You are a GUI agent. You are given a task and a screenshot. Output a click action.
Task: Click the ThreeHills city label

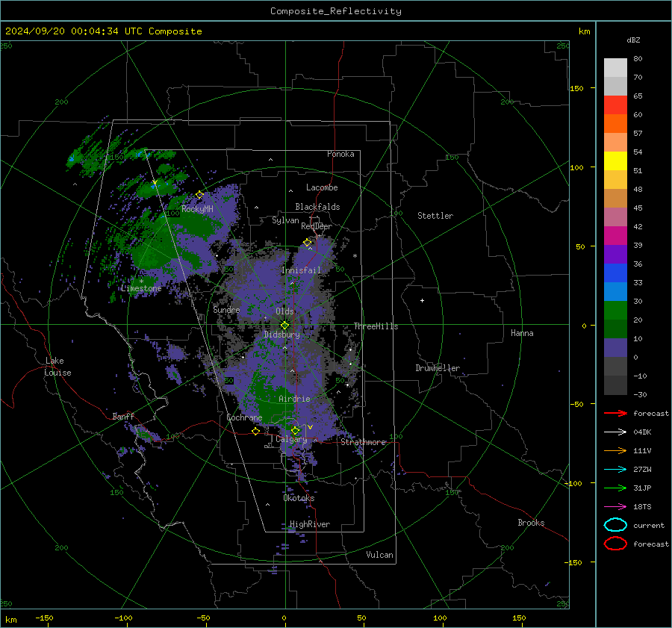[x=376, y=326]
